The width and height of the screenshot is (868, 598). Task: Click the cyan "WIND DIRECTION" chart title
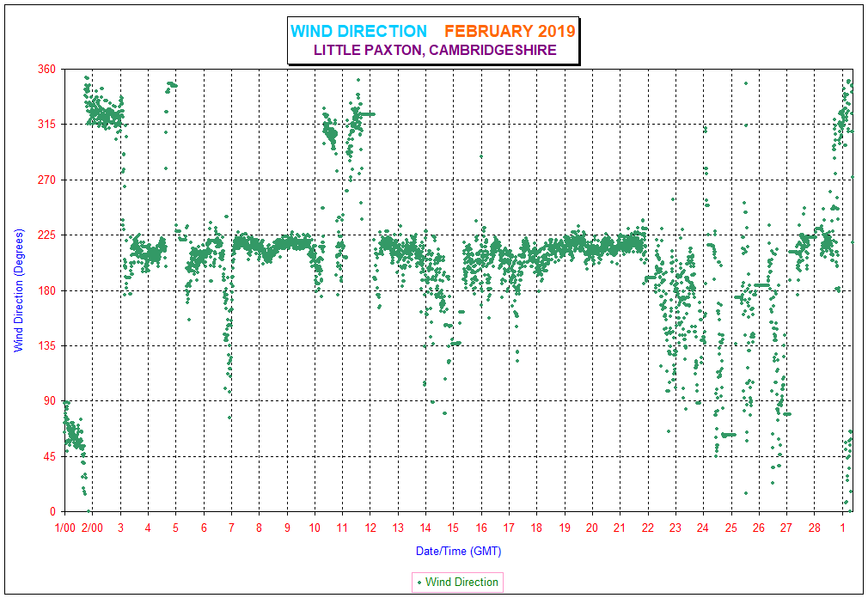coord(358,31)
